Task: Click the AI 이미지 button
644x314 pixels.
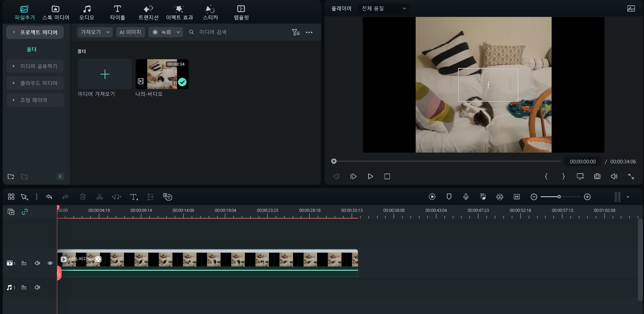Action: (130, 32)
